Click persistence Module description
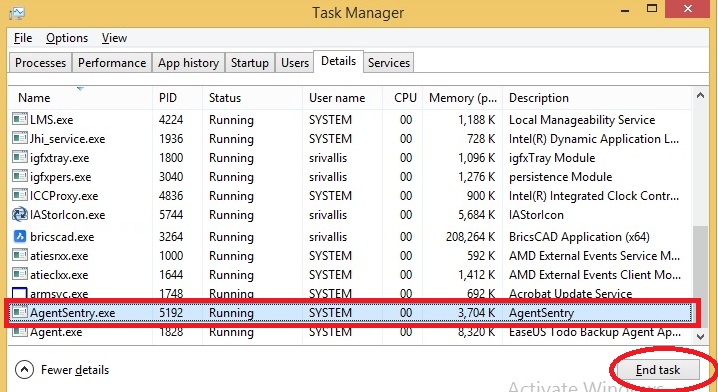Image resolution: width=718 pixels, height=392 pixels. [x=560, y=177]
